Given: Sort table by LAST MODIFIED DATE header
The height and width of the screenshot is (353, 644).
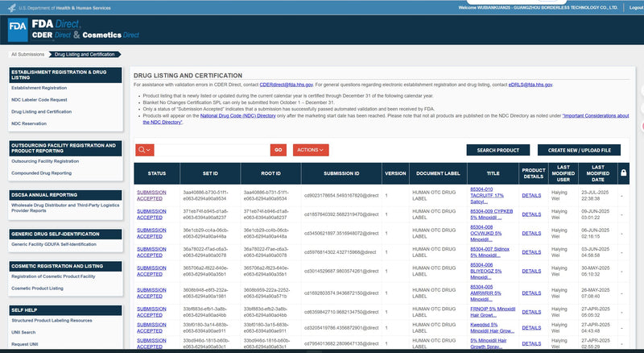Looking at the screenshot, I should click(x=596, y=173).
